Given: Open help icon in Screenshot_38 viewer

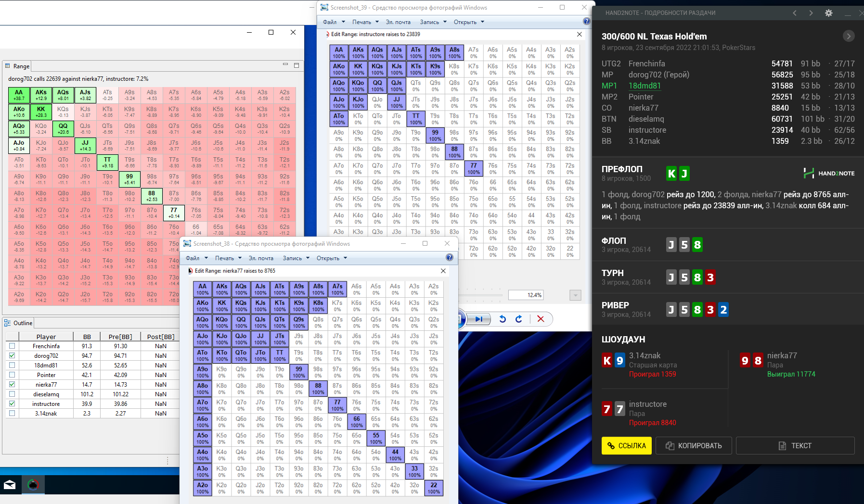Looking at the screenshot, I should pyautogui.click(x=450, y=257).
